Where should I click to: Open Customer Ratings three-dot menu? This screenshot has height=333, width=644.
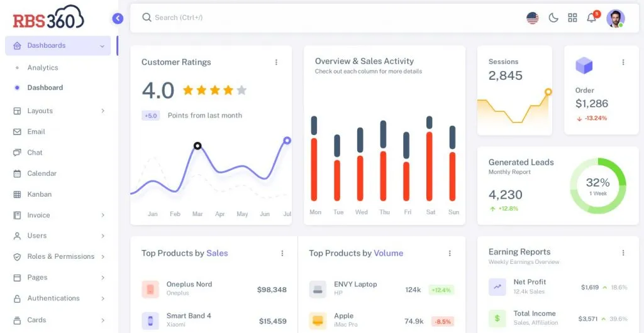point(276,62)
